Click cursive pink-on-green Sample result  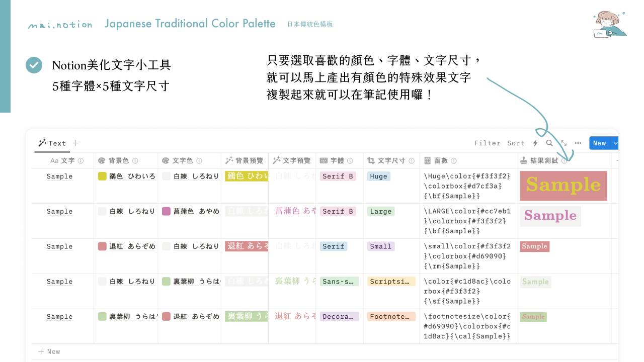coord(533,317)
